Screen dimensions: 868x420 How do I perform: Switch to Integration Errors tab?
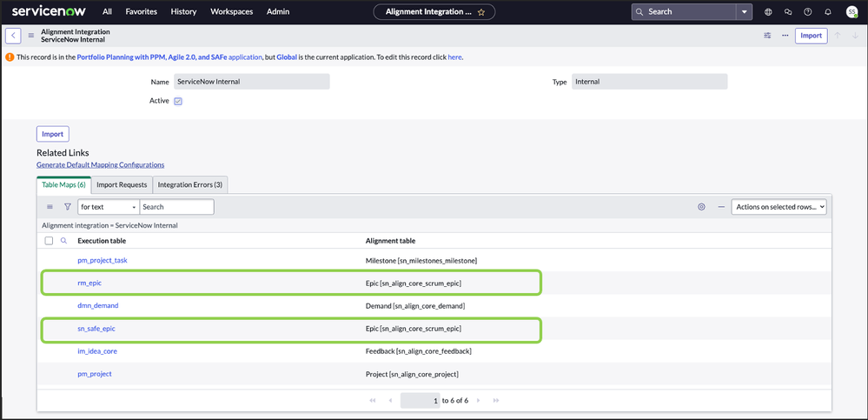[190, 184]
